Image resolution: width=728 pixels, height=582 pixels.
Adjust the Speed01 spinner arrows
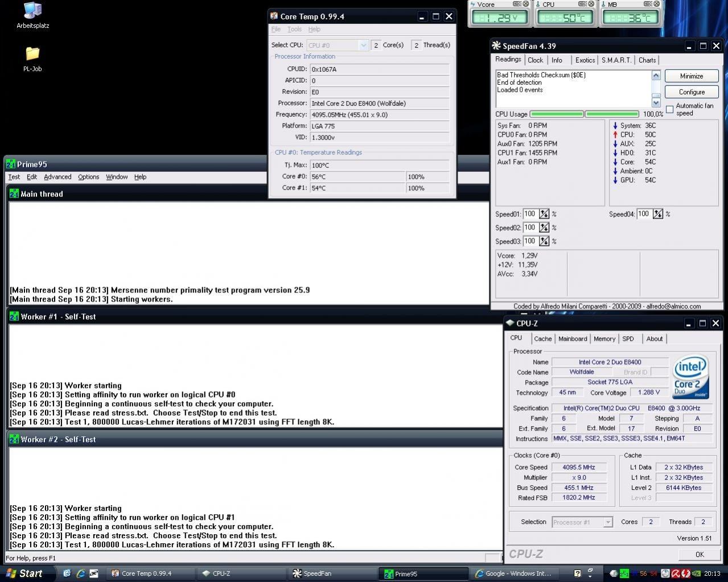click(x=545, y=214)
